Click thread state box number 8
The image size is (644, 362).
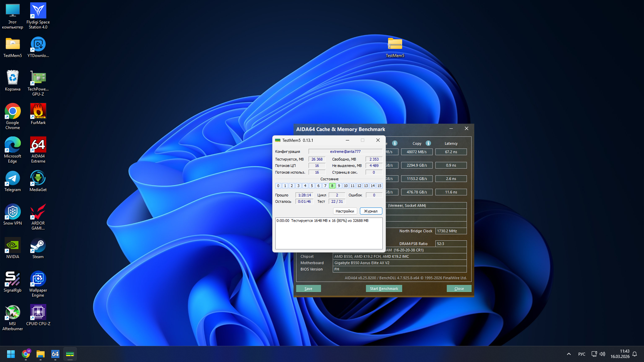[332, 186]
